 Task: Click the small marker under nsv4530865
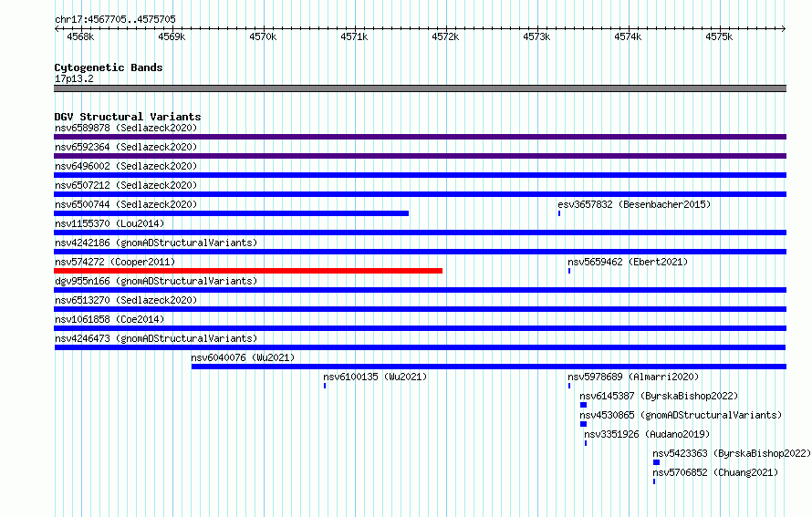tap(583, 424)
